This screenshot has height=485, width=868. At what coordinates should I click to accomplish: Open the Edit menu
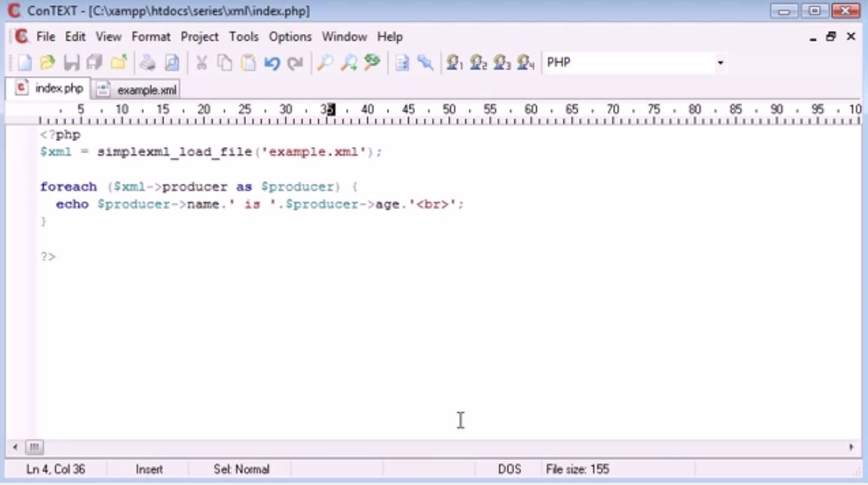point(75,36)
